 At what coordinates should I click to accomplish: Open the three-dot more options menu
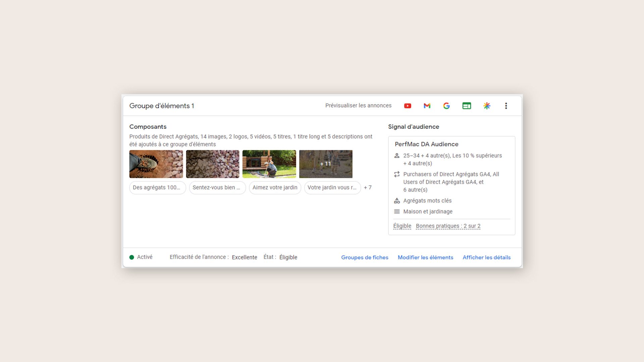coord(506,106)
